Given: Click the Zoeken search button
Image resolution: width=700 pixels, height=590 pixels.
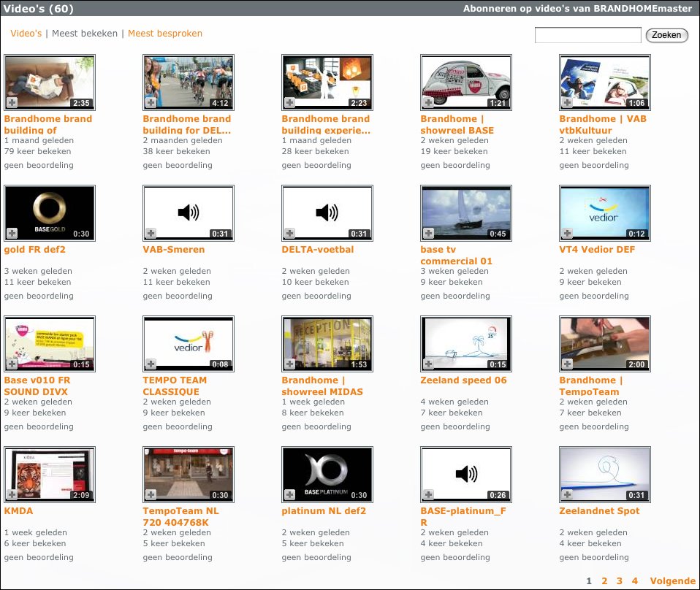Looking at the screenshot, I should (x=667, y=35).
